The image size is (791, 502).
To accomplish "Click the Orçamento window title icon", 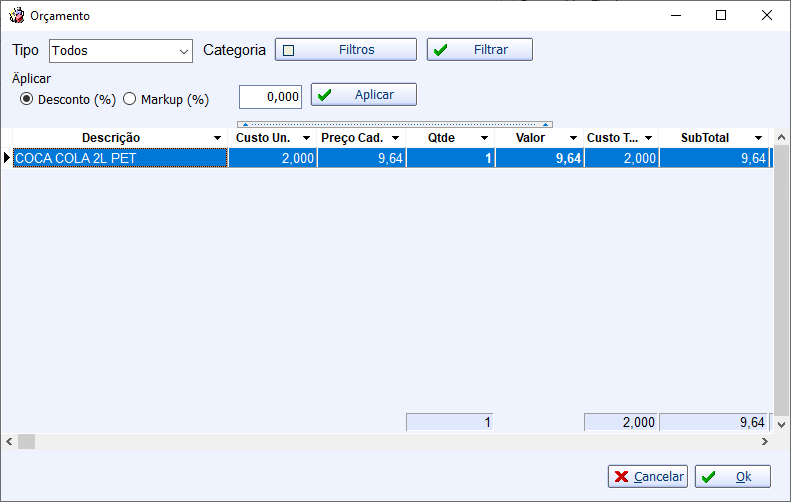I will pos(16,16).
